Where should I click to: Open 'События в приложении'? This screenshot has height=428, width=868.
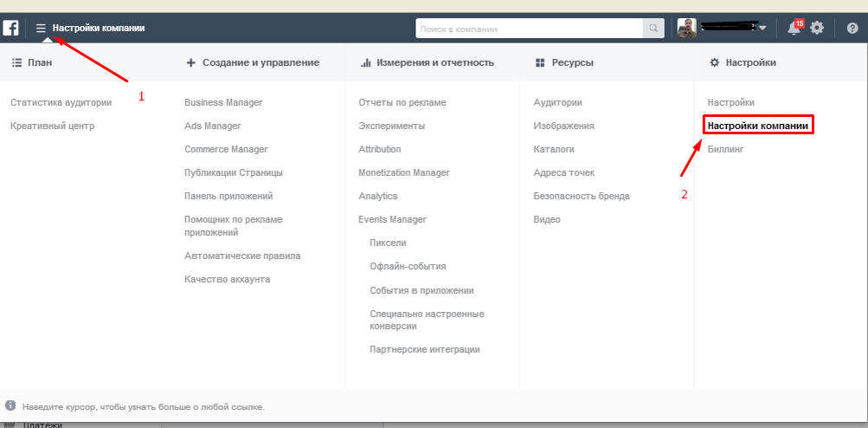(421, 290)
